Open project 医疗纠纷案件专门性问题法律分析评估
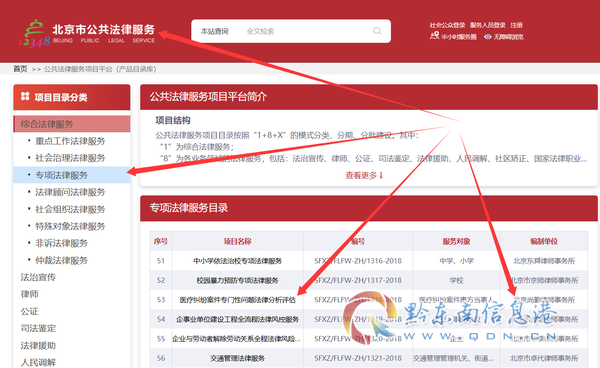This screenshot has width=600, height=368. pyautogui.click(x=238, y=300)
